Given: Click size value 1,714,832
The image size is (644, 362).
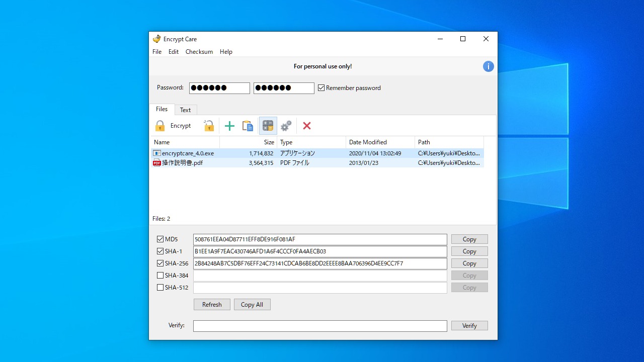Looking at the screenshot, I should click(261, 153).
